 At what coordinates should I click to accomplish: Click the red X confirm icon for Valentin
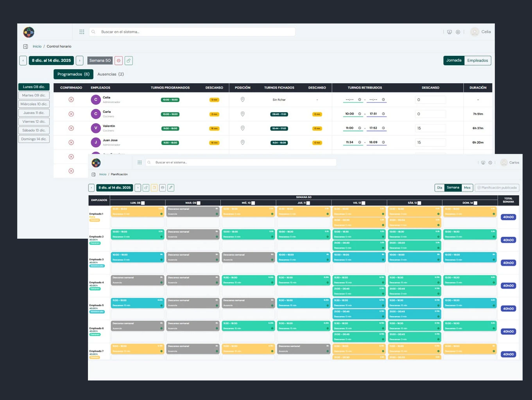pos(71,128)
